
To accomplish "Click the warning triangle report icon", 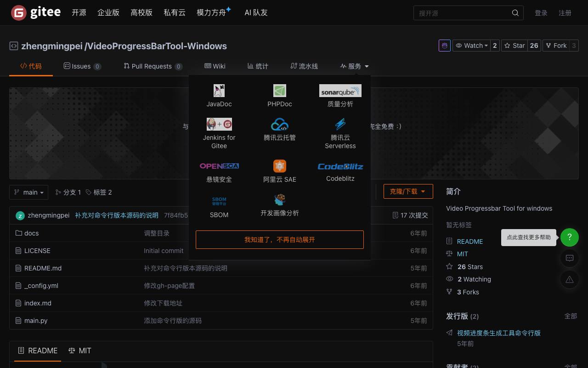I will click(x=570, y=279).
